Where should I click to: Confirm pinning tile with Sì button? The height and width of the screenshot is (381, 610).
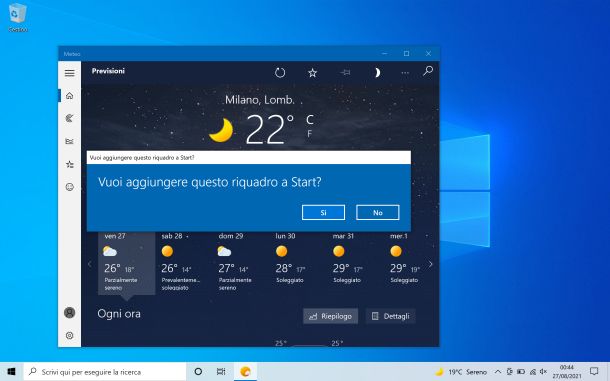pyautogui.click(x=323, y=212)
